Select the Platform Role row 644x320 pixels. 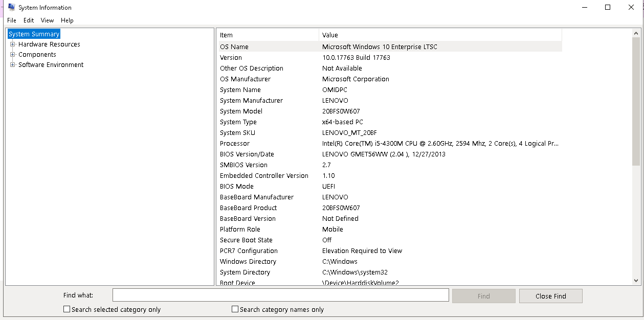point(389,230)
